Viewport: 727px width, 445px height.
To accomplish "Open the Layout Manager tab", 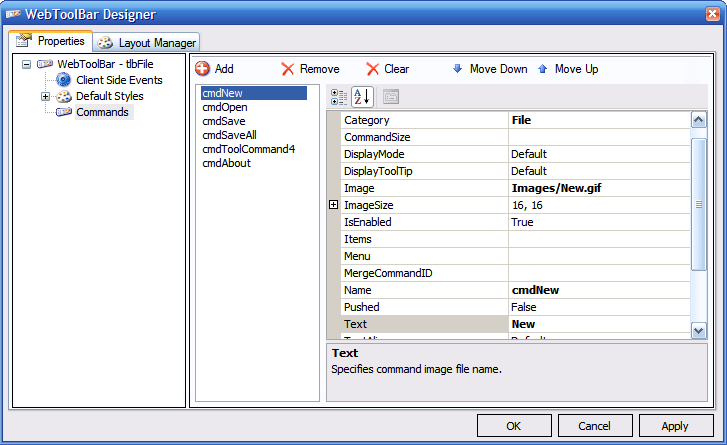I will pyautogui.click(x=147, y=43).
